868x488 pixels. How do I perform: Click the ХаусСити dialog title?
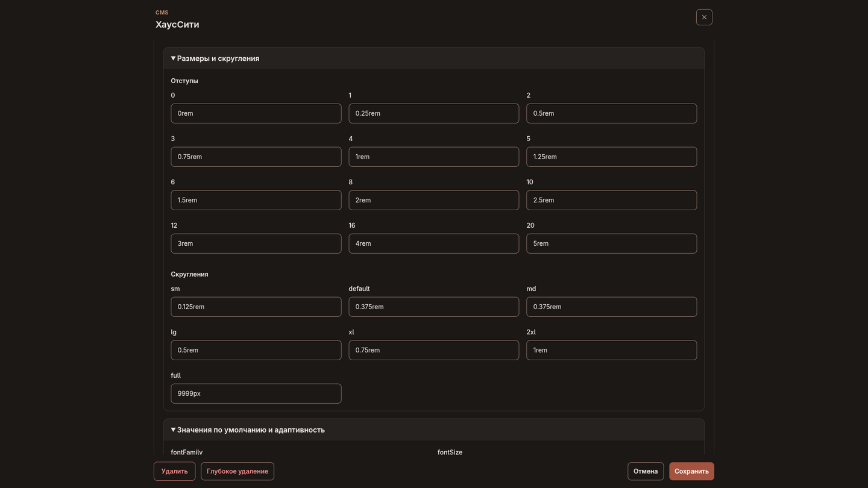[x=177, y=25]
